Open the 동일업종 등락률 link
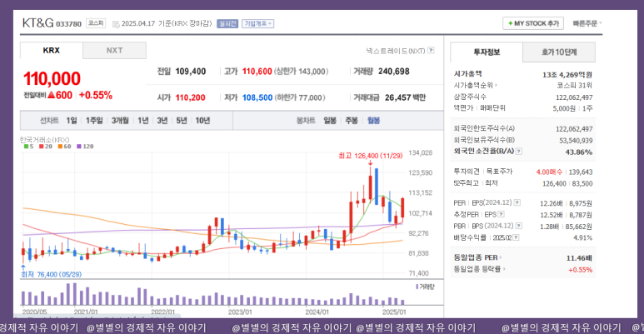The width and height of the screenshot is (644, 334). (x=479, y=269)
